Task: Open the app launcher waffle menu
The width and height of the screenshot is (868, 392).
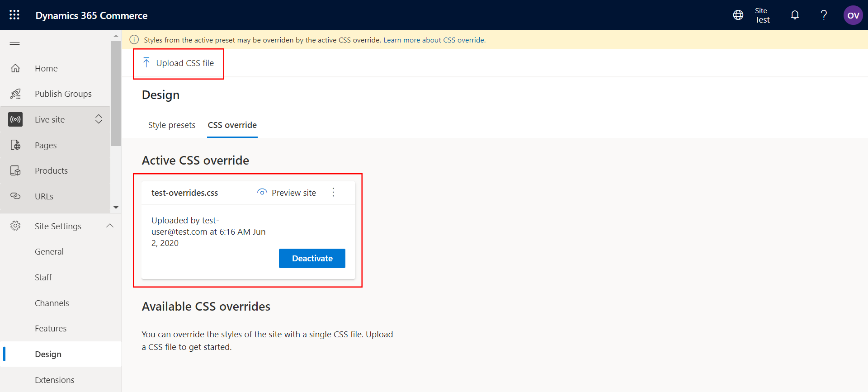Action: coord(14,15)
